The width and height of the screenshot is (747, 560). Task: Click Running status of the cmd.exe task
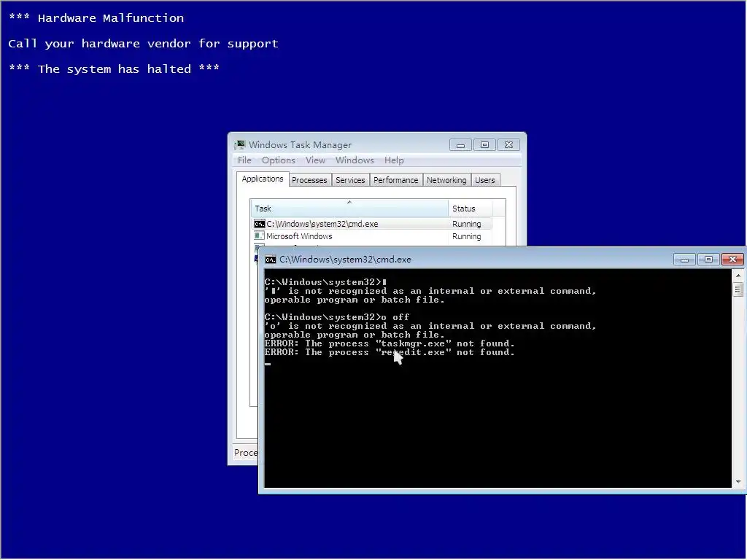click(466, 224)
